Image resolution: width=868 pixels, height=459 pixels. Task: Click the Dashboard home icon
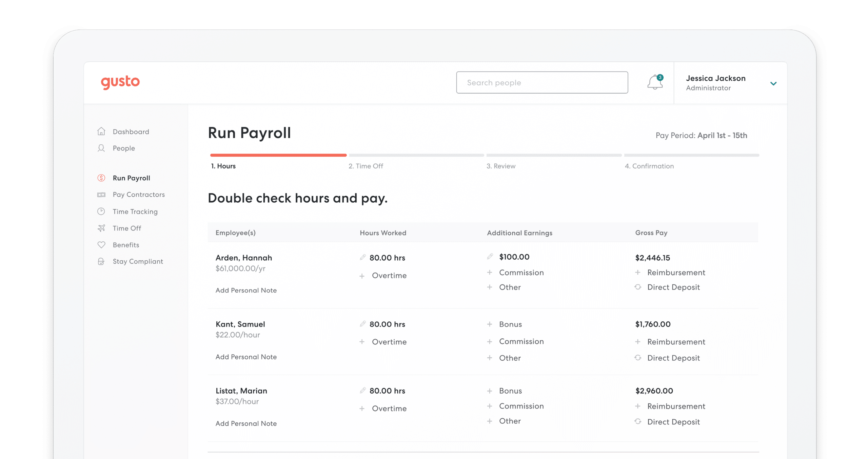pos(101,132)
